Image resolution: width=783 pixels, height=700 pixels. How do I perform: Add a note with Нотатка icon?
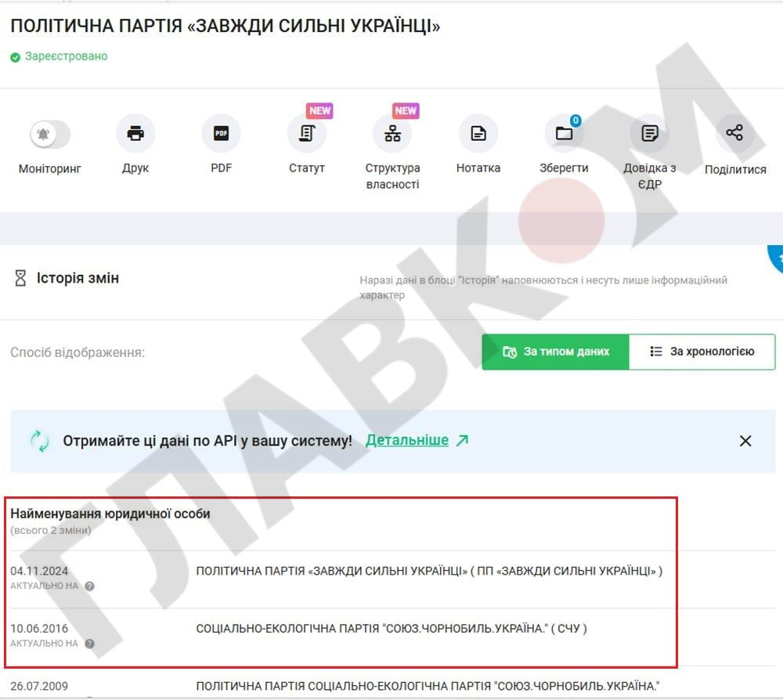(x=478, y=133)
